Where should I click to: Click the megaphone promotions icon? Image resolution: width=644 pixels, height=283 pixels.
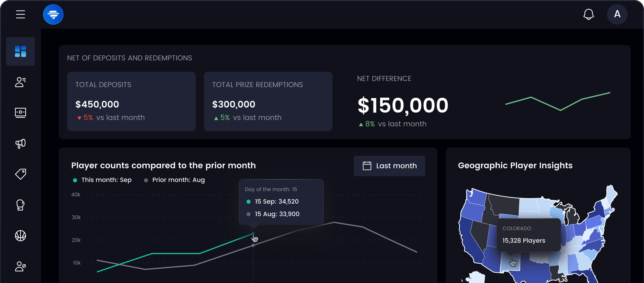pyautogui.click(x=20, y=143)
